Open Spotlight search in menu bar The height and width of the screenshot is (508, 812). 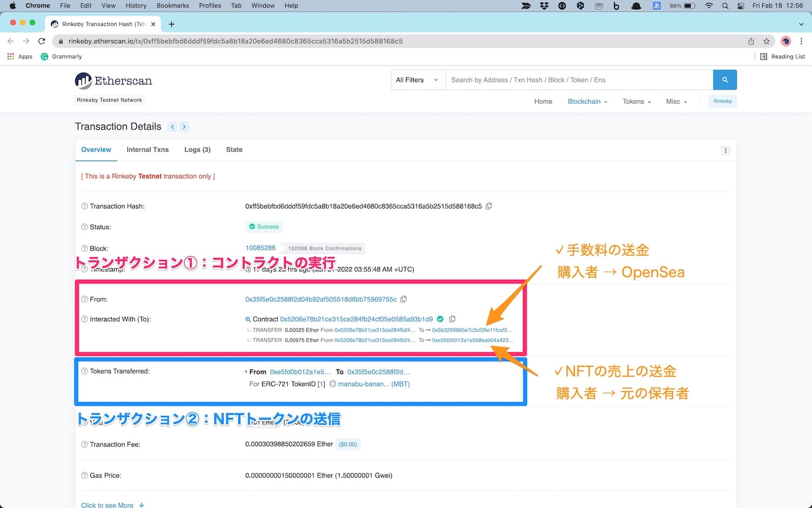725,5
